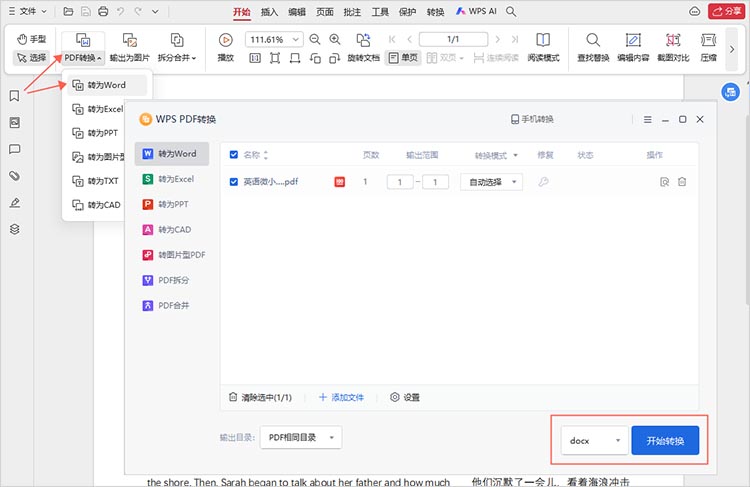Toggle the select-all checkbox beside 名称

pyautogui.click(x=234, y=155)
